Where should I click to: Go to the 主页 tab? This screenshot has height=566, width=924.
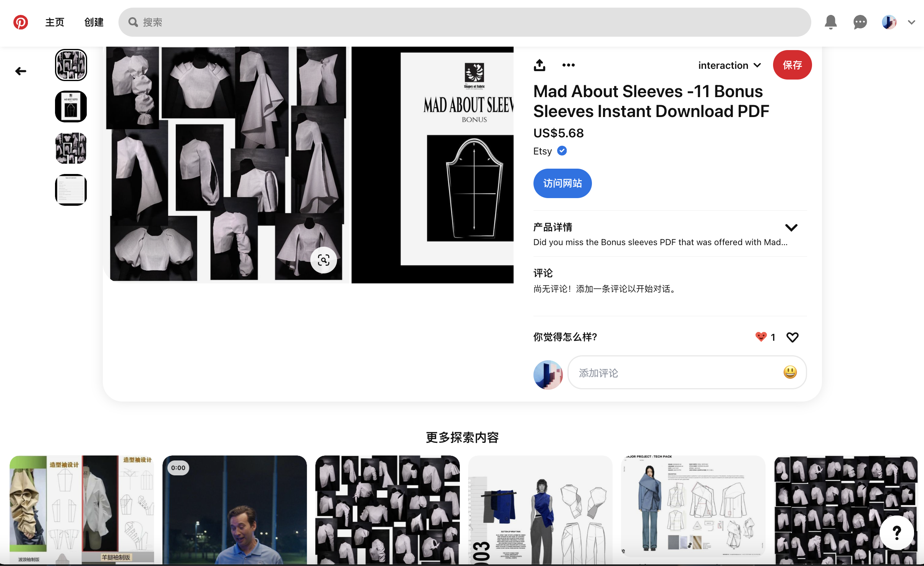[x=55, y=22]
